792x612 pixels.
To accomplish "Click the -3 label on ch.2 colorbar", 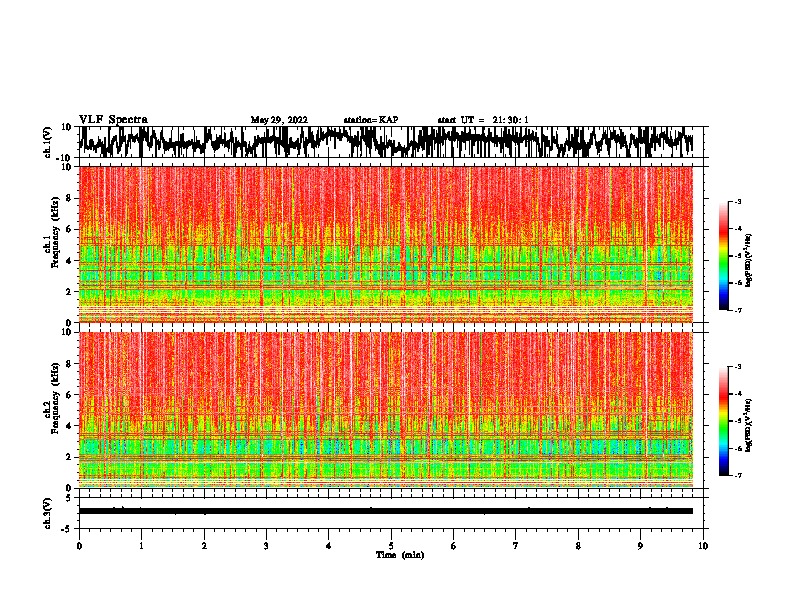I will [x=737, y=367].
